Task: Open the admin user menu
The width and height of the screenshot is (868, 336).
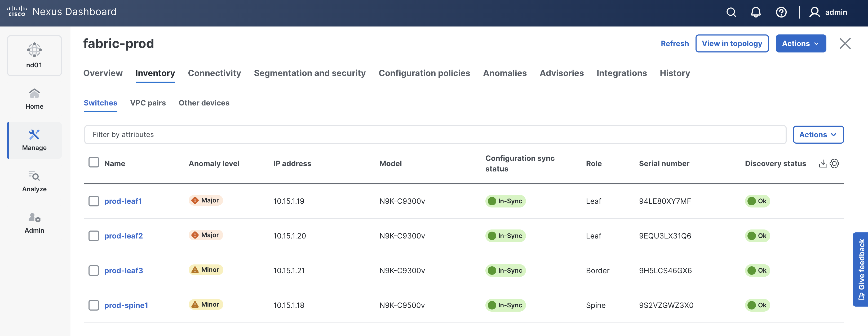Action: [x=828, y=12]
